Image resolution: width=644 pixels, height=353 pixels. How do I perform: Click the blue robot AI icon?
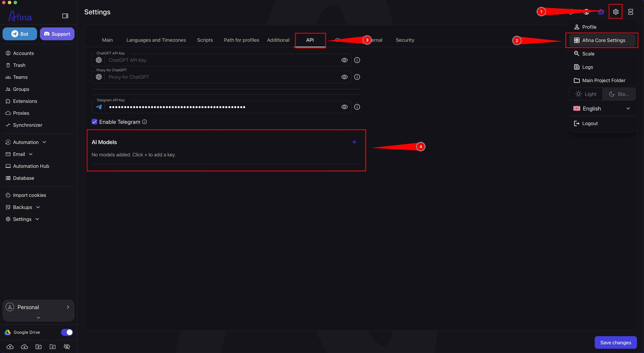[x=601, y=12]
